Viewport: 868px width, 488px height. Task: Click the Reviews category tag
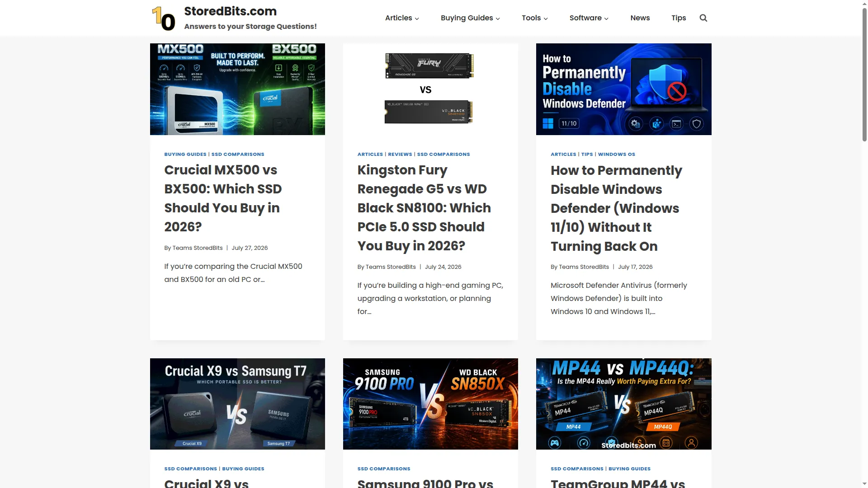pos(400,154)
